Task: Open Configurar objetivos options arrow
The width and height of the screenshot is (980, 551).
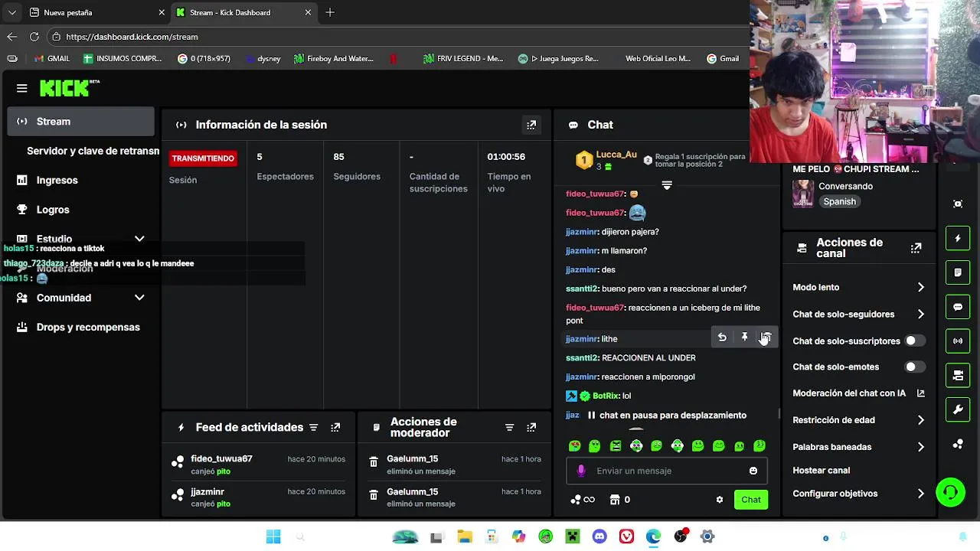Action: coord(920,494)
